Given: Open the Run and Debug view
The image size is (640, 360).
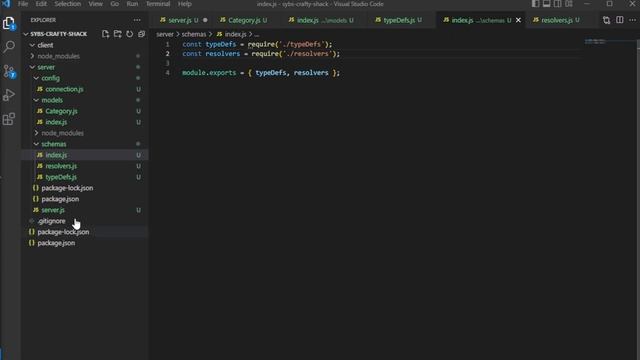Looking at the screenshot, I should coord(9,95).
